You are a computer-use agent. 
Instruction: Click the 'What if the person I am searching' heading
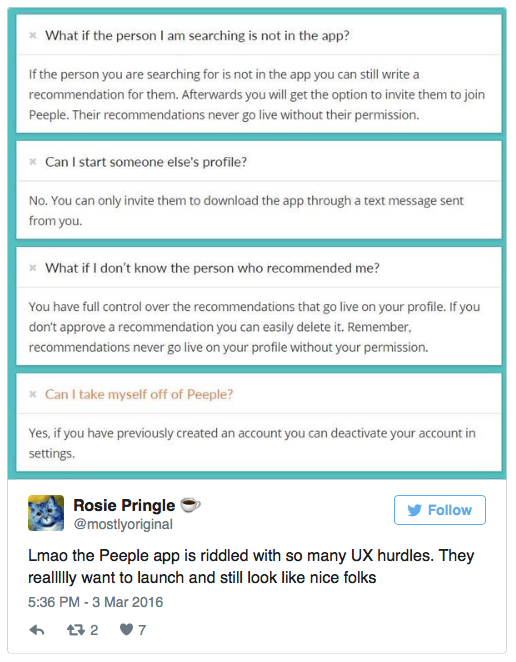[197, 35]
